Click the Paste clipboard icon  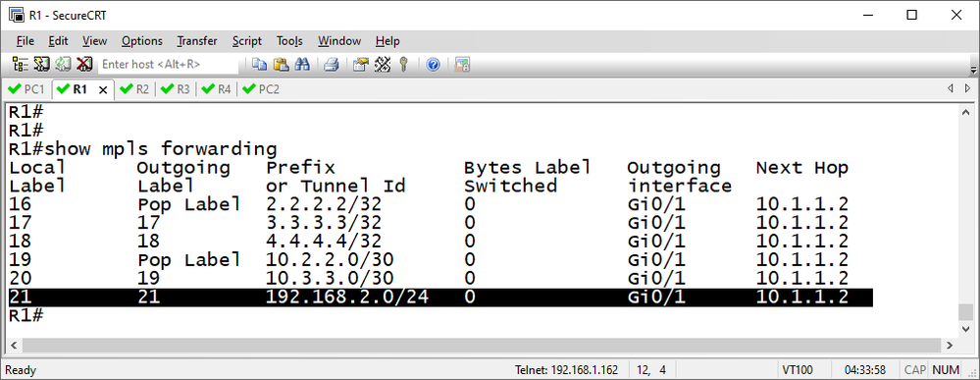click(282, 64)
